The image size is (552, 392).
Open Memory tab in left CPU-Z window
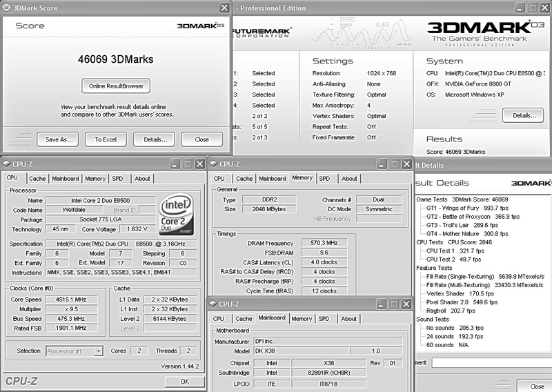coord(95,179)
